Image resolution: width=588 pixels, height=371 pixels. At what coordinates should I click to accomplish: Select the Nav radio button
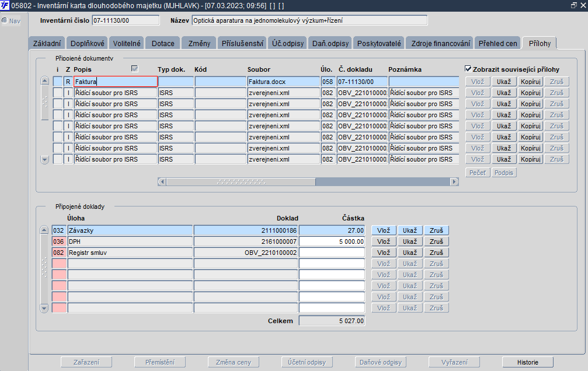click(x=5, y=21)
